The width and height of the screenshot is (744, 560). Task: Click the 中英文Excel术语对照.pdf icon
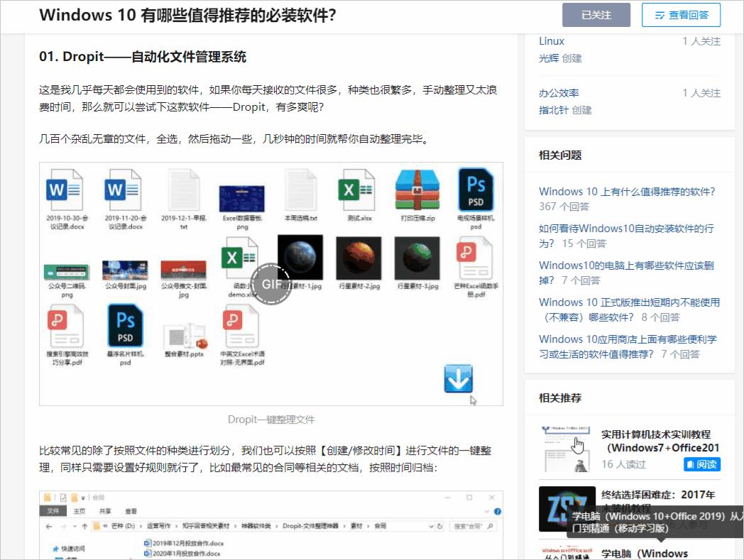(x=241, y=326)
